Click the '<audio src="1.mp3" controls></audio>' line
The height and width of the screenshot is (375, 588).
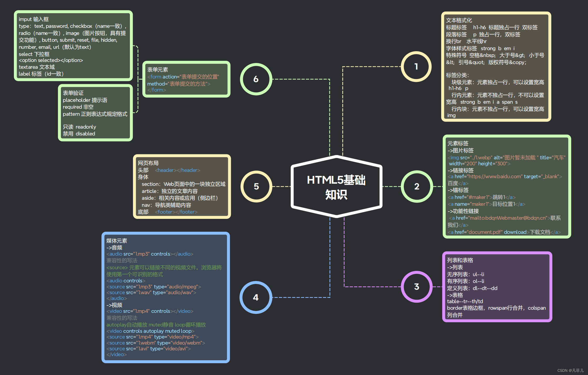[150, 254]
